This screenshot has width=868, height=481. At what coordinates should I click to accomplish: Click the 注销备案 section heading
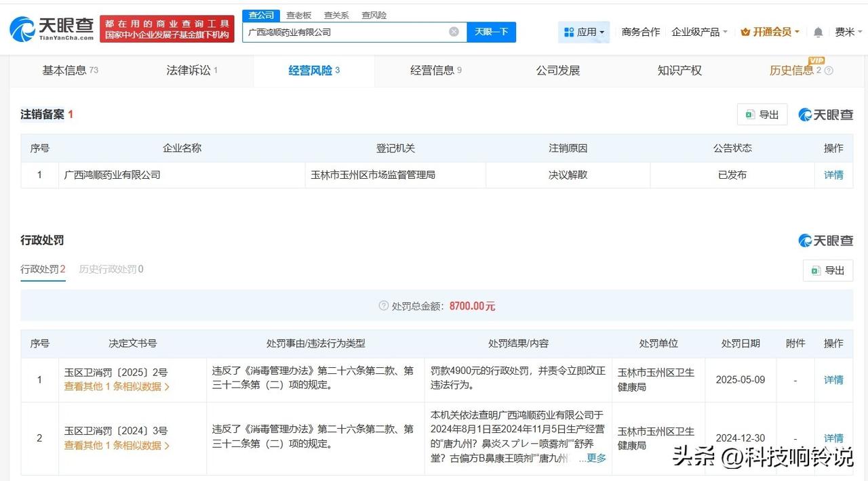(x=42, y=114)
